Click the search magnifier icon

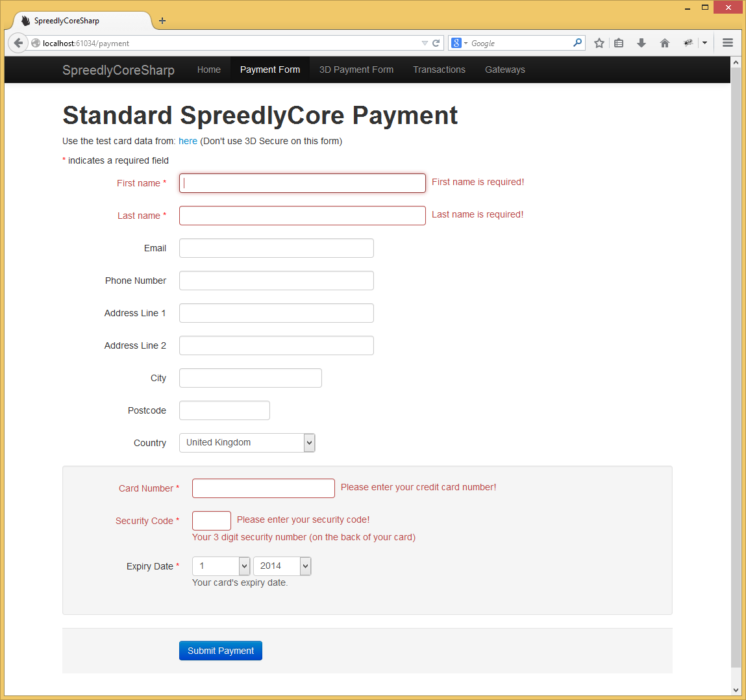[577, 43]
